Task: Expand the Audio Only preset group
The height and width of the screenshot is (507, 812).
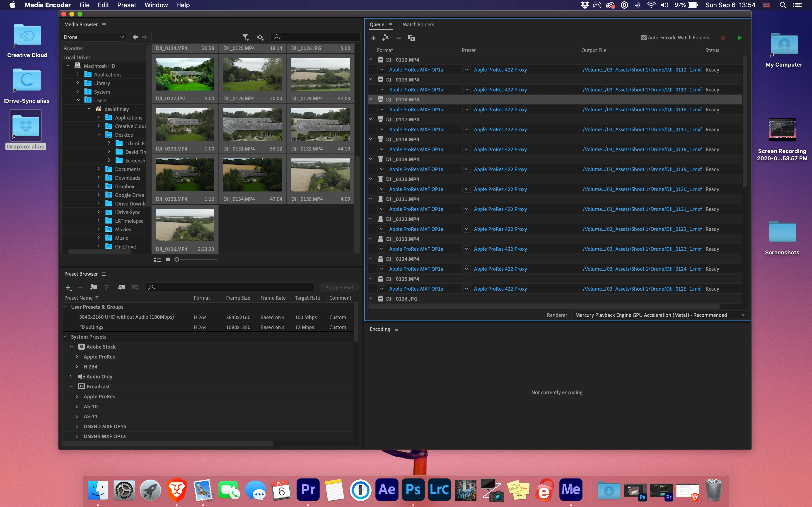Action: click(71, 377)
